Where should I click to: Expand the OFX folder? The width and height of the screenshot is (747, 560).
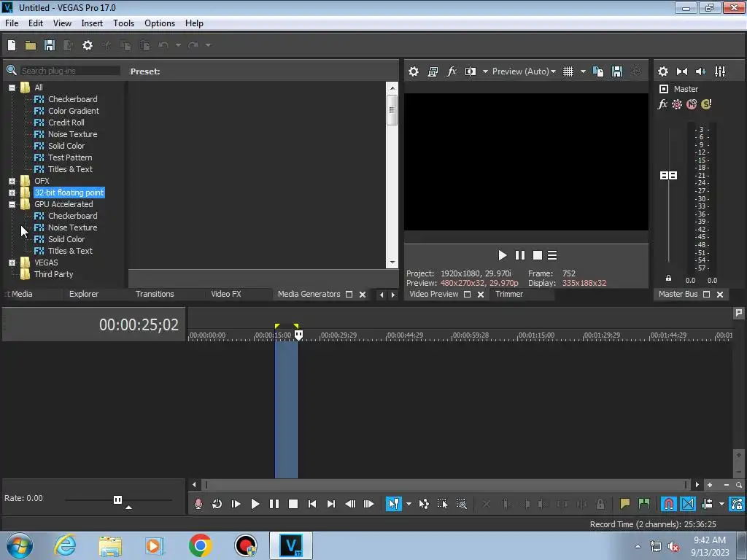(x=12, y=181)
